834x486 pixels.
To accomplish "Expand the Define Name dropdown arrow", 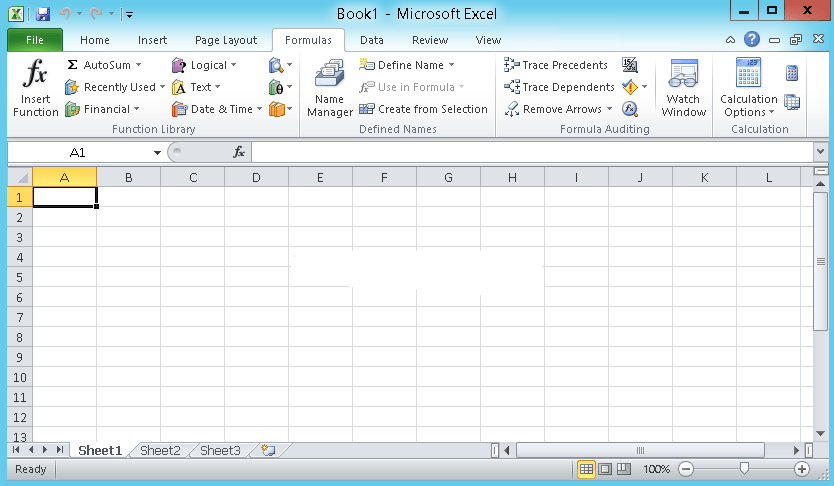I will (452, 65).
